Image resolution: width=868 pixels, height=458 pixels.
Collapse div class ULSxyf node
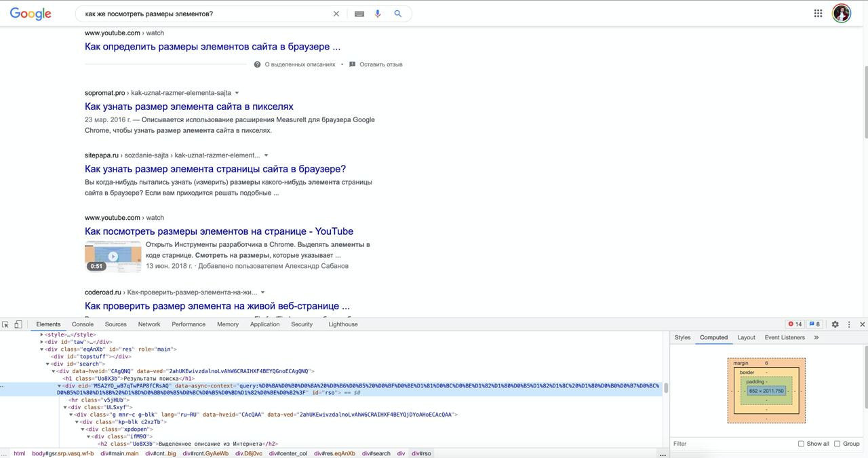tap(66, 407)
